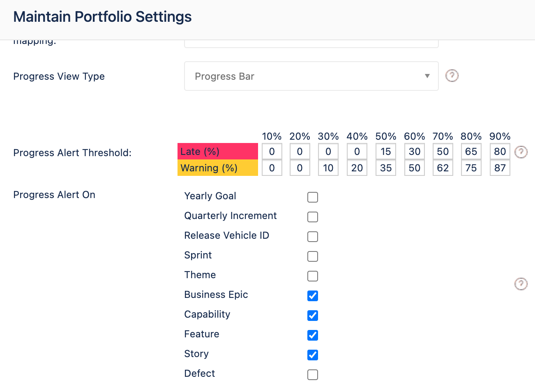The height and width of the screenshot is (392, 535).
Task: Click the Warning value under the 90% column
Action: pos(500,168)
